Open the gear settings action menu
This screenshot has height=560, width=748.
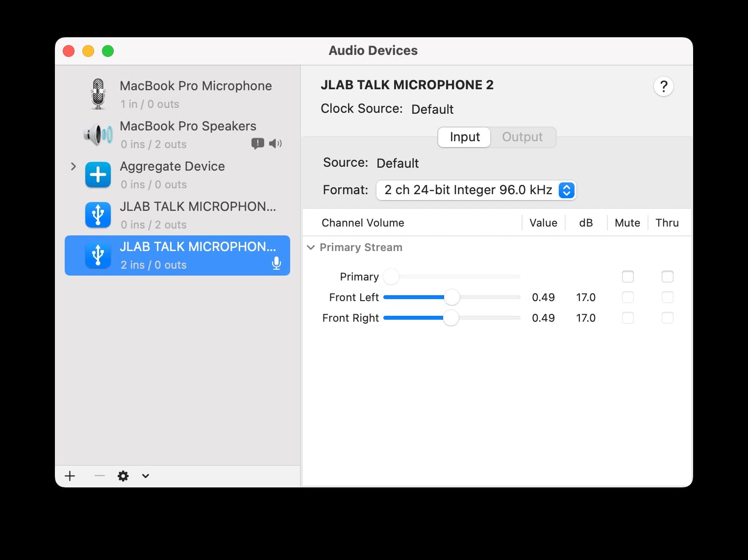click(123, 476)
